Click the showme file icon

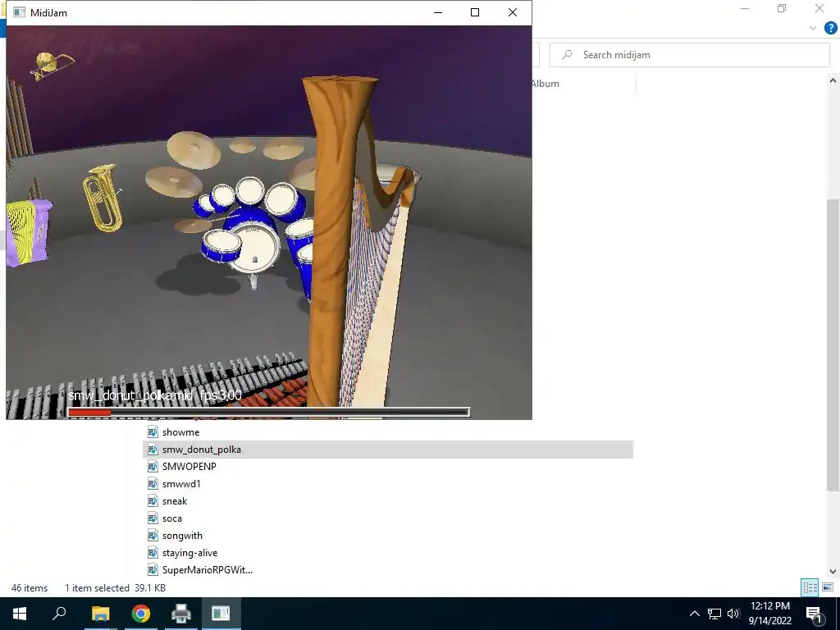(x=153, y=431)
